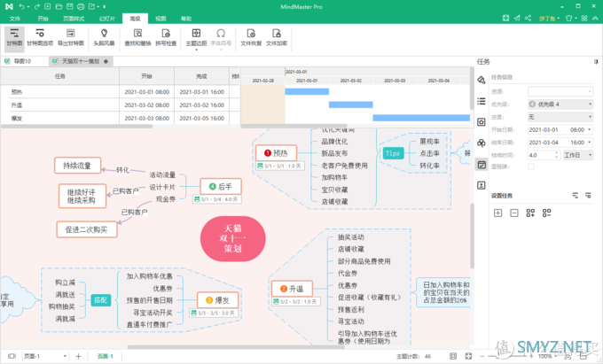Open 甘特图选项 Gantt options
The width and height of the screenshot is (603, 364).
(x=40, y=38)
